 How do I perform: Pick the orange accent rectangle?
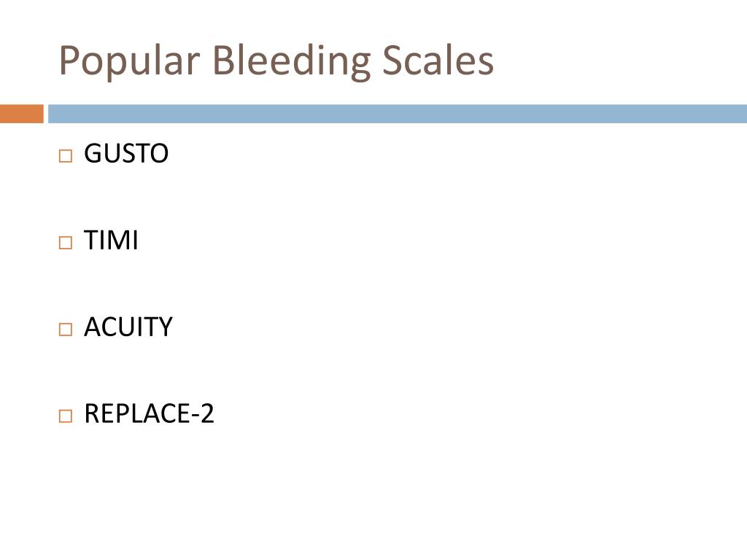point(22,114)
